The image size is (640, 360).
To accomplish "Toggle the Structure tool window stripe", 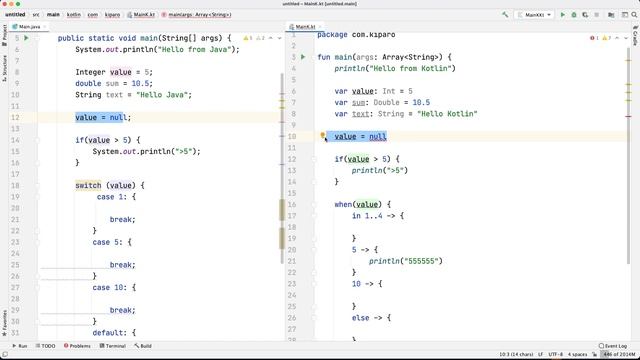I will [4, 68].
